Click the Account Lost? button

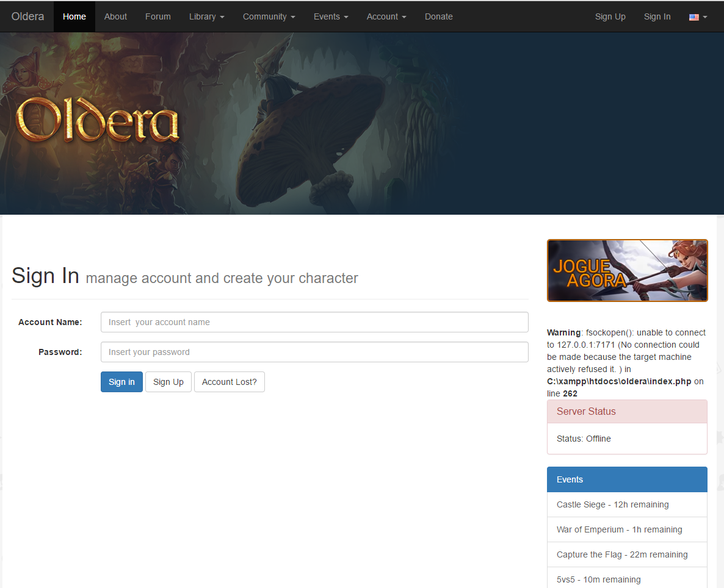(x=229, y=382)
